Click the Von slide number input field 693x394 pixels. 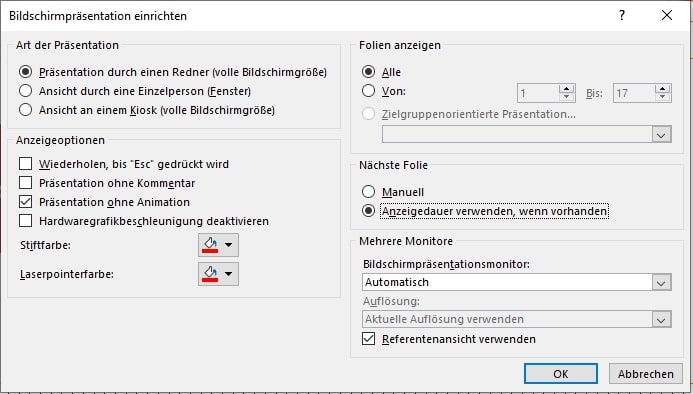pos(538,93)
